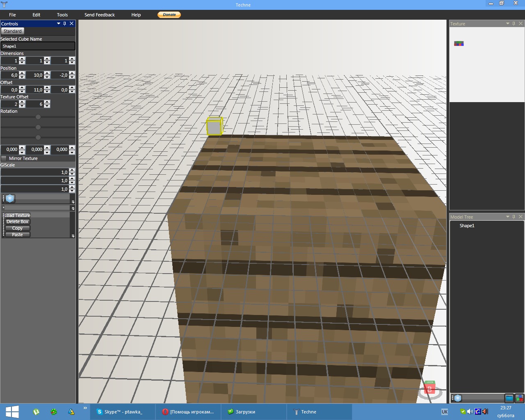
Task: Select the yellow-outlined cube in viewport
Action: pos(214,126)
